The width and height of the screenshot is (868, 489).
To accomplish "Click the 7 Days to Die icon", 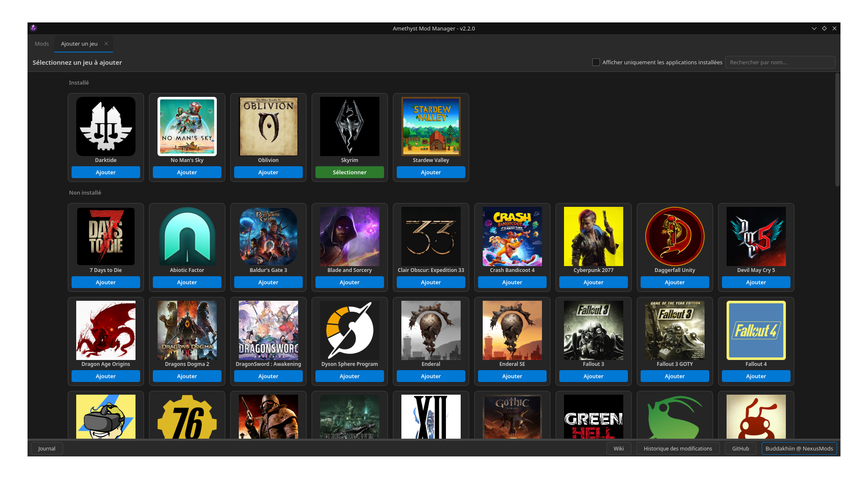I will tap(106, 236).
